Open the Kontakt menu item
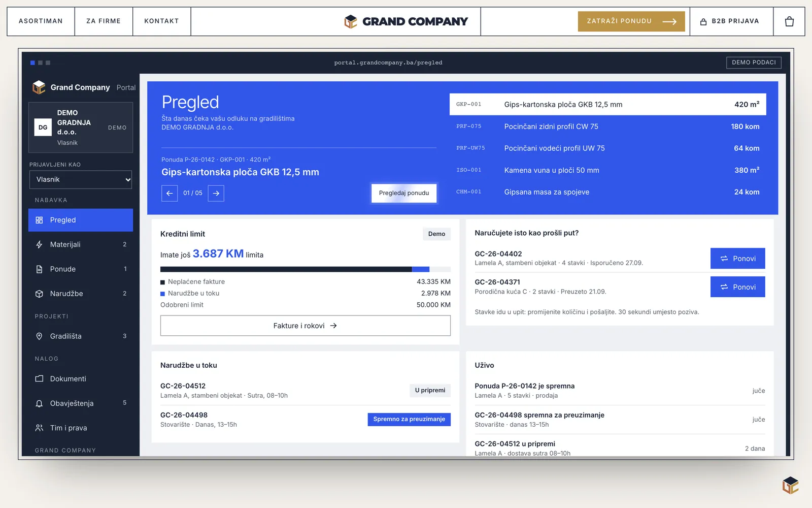Image resolution: width=812 pixels, height=508 pixels. click(161, 21)
